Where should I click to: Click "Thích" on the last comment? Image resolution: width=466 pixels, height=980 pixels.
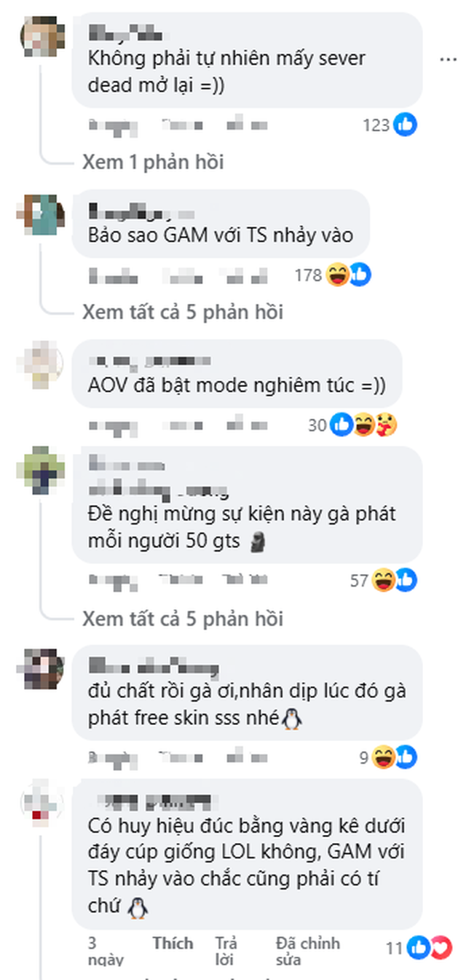[173, 943]
